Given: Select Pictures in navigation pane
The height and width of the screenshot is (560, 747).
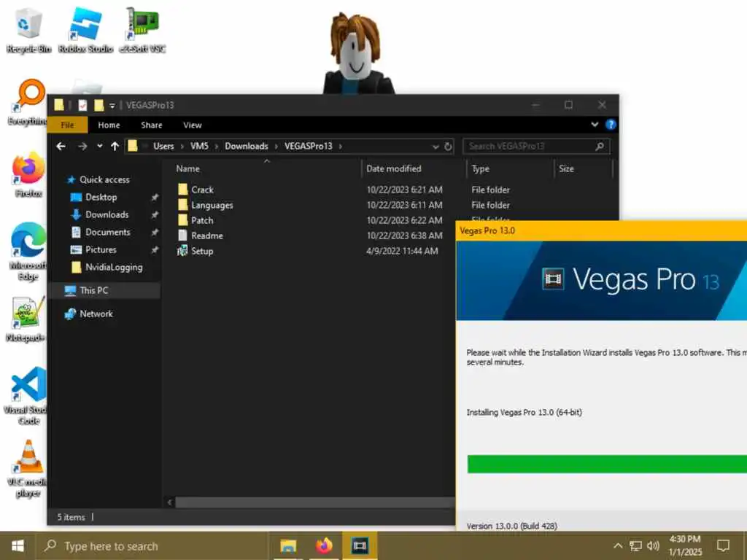Looking at the screenshot, I should pos(101,250).
